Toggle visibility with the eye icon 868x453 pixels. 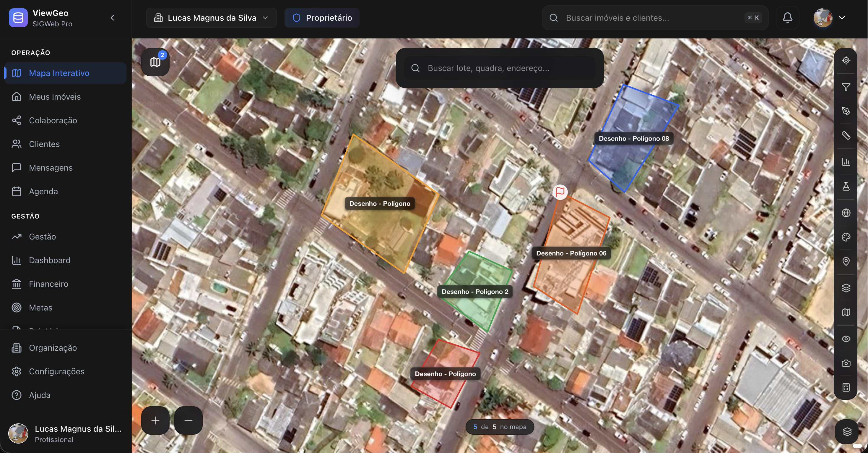(x=846, y=339)
